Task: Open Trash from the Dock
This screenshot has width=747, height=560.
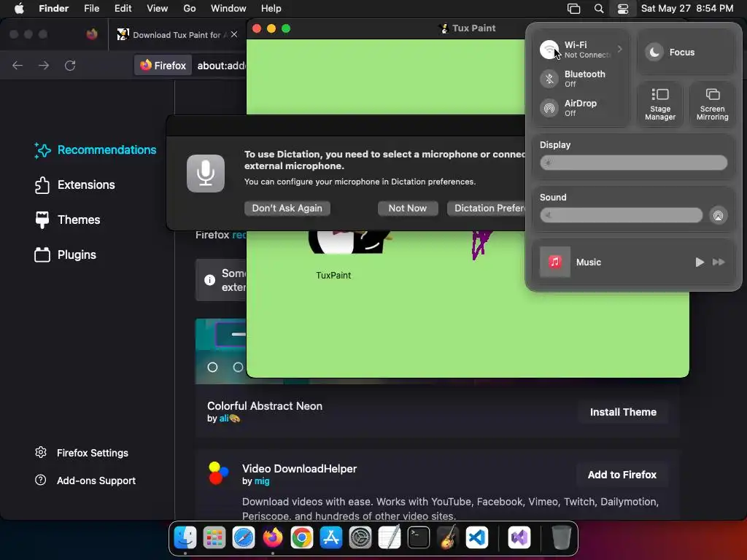Action: pyautogui.click(x=561, y=537)
